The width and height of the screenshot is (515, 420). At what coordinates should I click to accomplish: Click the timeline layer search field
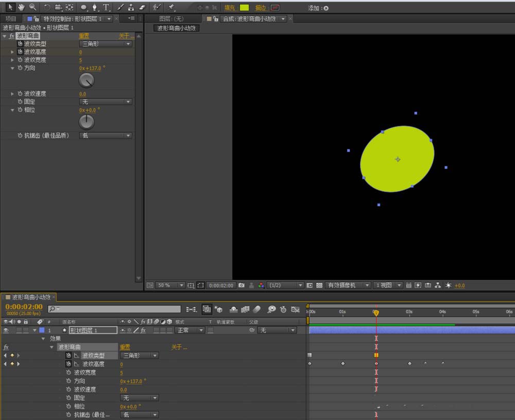[x=114, y=309]
